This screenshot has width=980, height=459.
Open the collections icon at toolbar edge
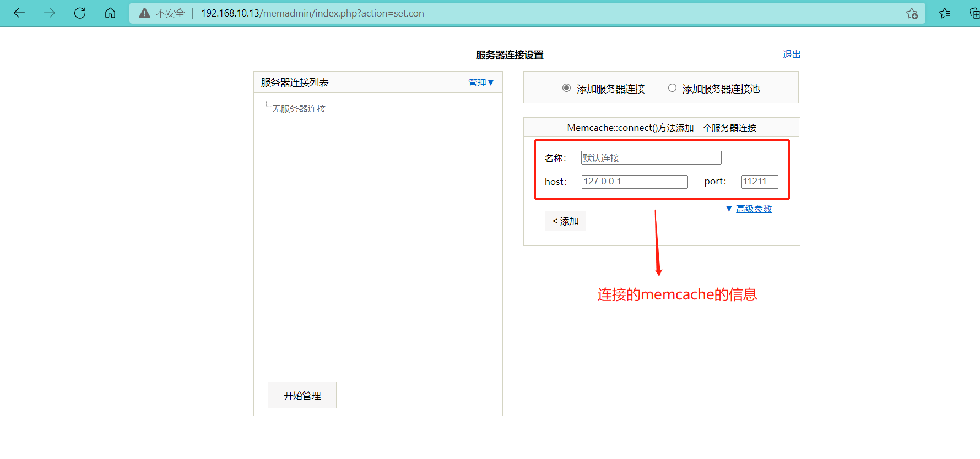[974, 13]
